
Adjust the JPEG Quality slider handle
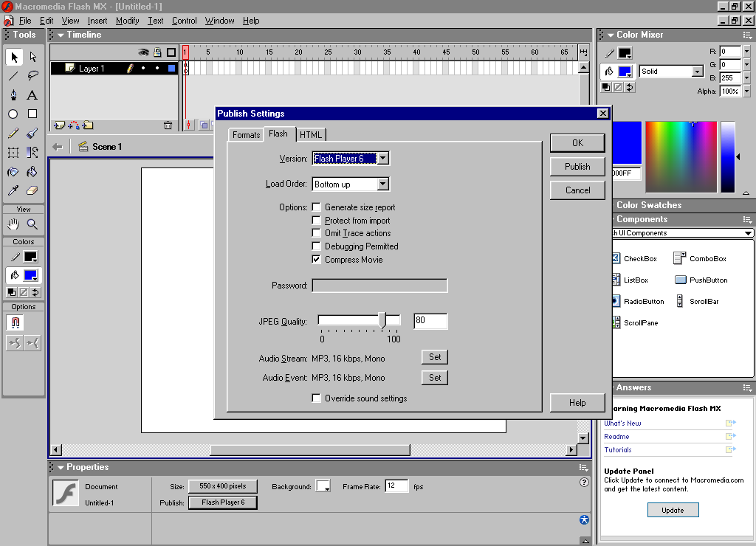pos(382,320)
